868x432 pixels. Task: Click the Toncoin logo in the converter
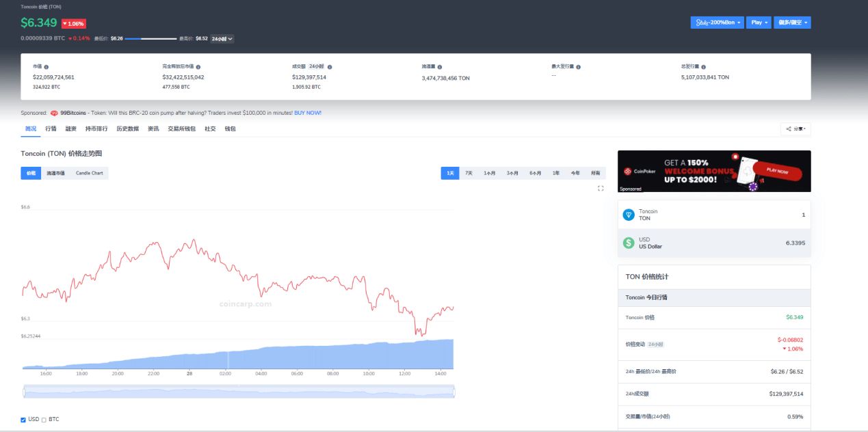629,215
